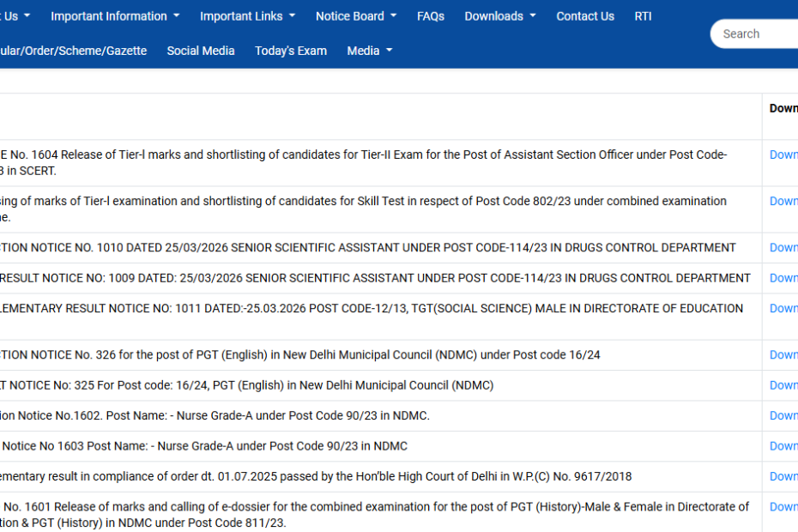Download Notice No. 1604 Assistant Section Officer file
Image resolution: width=798 pixels, height=532 pixels.
(x=783, y=154)
